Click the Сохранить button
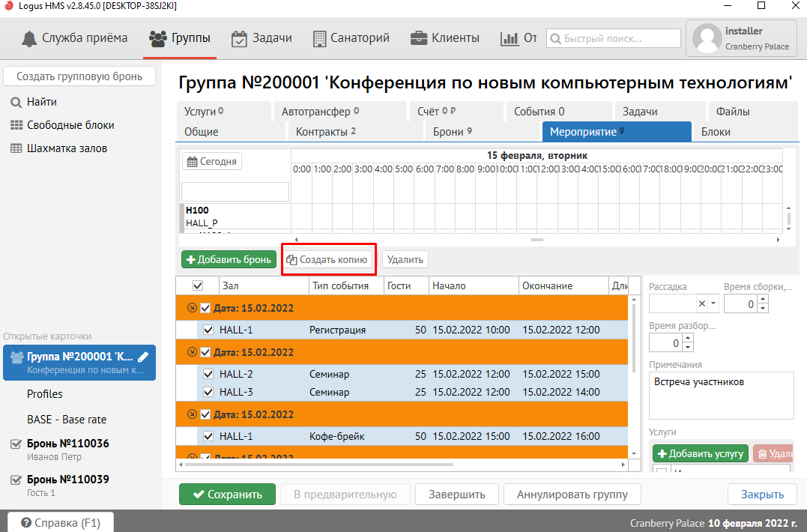807x532 pixels. tap(227, 495)
